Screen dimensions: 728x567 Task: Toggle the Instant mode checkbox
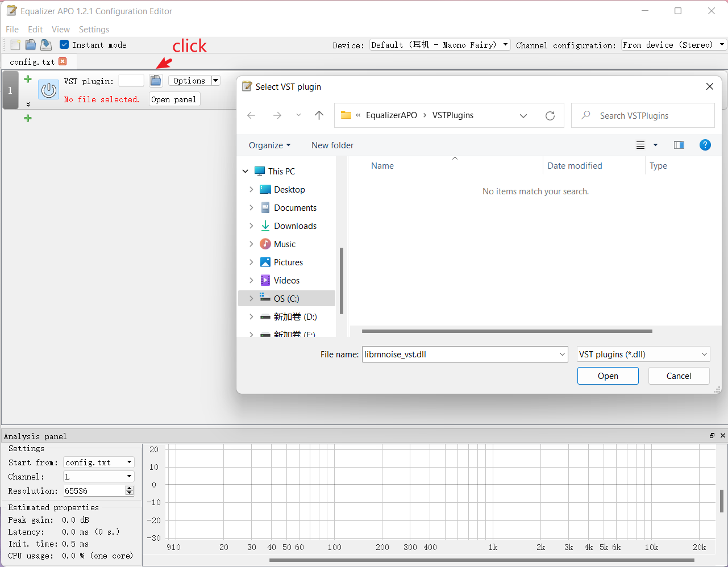coord(64,45)
